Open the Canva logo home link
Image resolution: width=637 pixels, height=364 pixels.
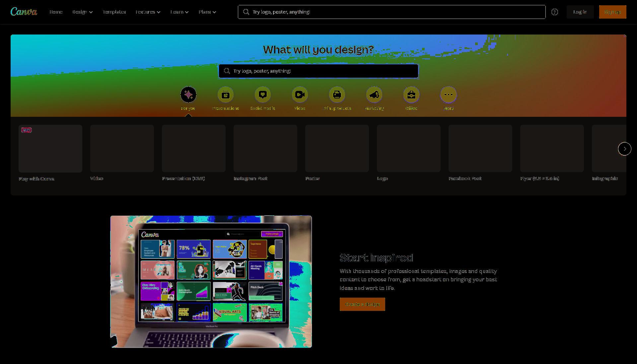(24, 12)
